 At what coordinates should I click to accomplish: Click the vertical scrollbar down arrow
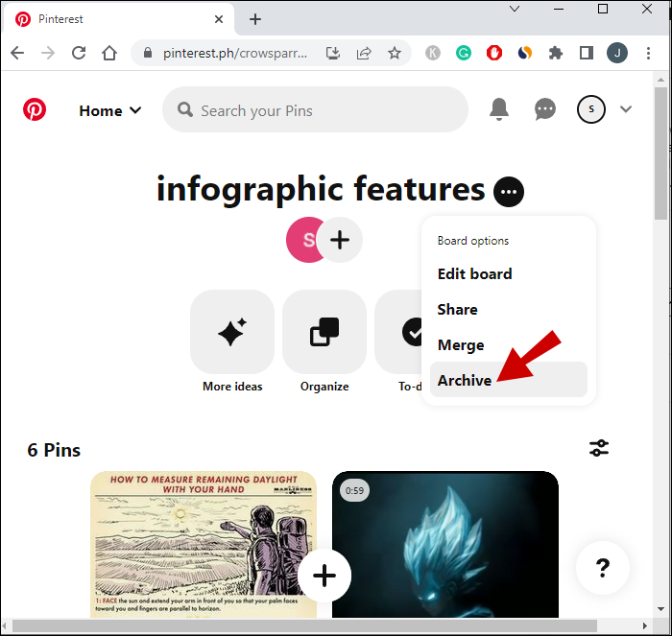point(660,609)
